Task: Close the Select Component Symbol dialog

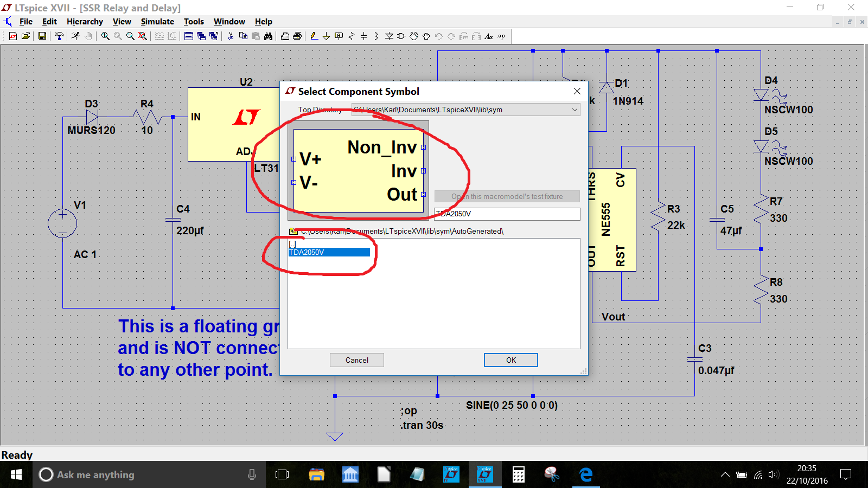Action: coord(577,91)
